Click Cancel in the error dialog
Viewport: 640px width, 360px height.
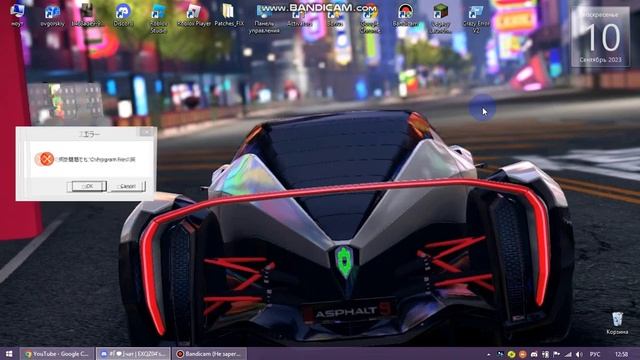point(127,186)
